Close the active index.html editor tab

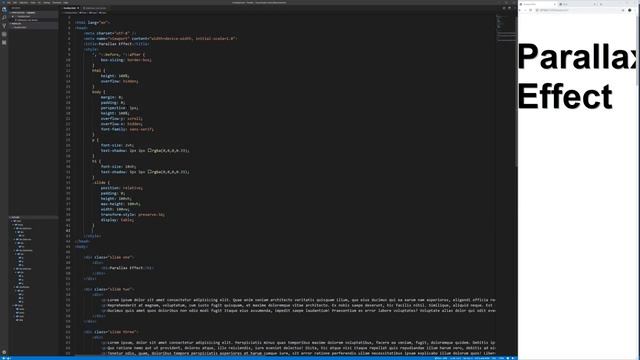tap(78, 8)
